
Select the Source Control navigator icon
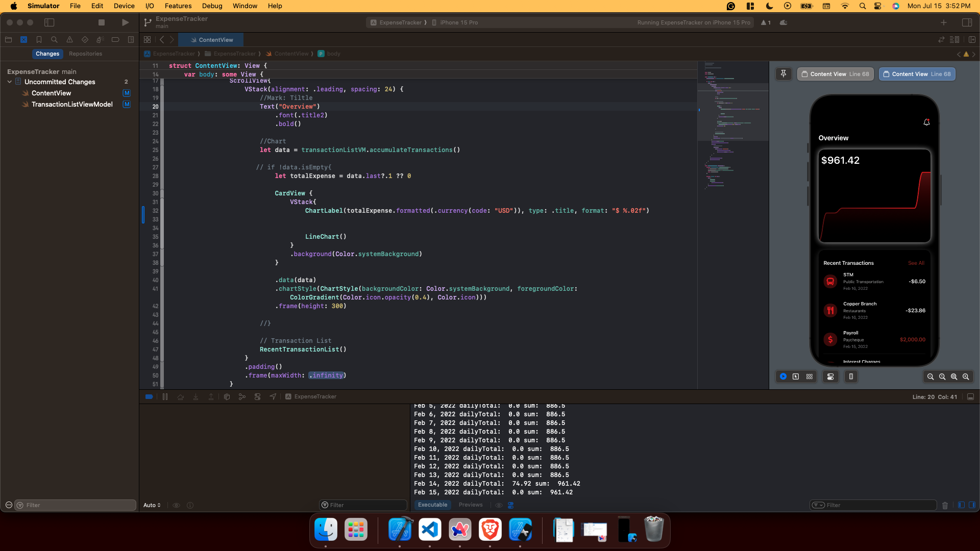(23, 40)
